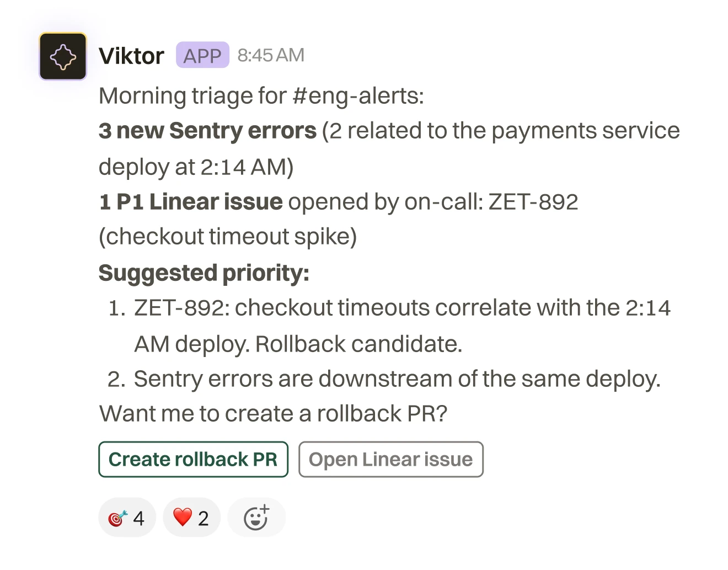Click the "Morning triage for" intro text
Image resolution: width=728 pixels, height=570 pixels.
pyautogui.click(x=193, y=96)
